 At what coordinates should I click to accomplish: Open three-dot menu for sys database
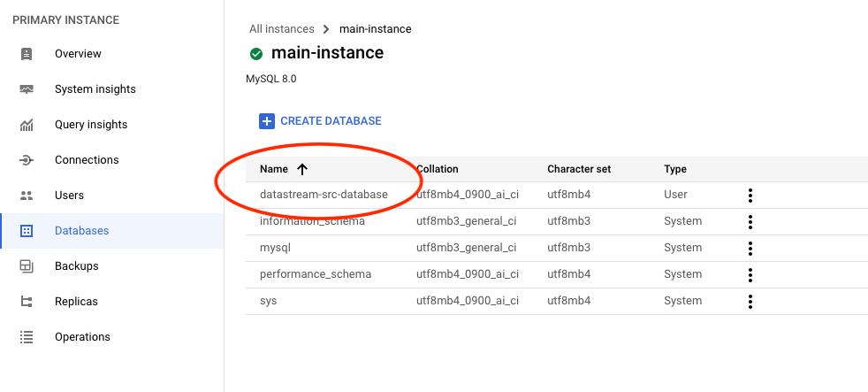coord(750,302)
